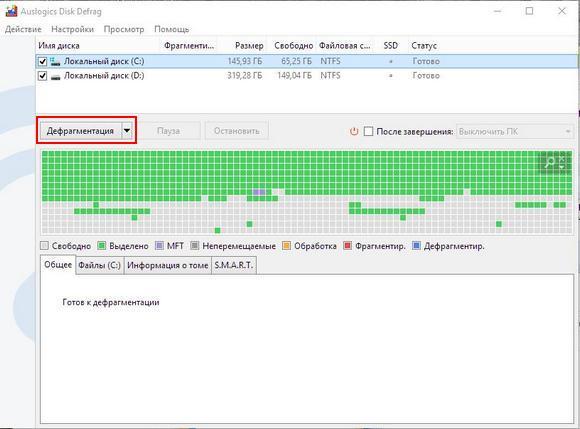Click the magnifier icon on cluster map

pyautogui.click(x=550, y=161)
